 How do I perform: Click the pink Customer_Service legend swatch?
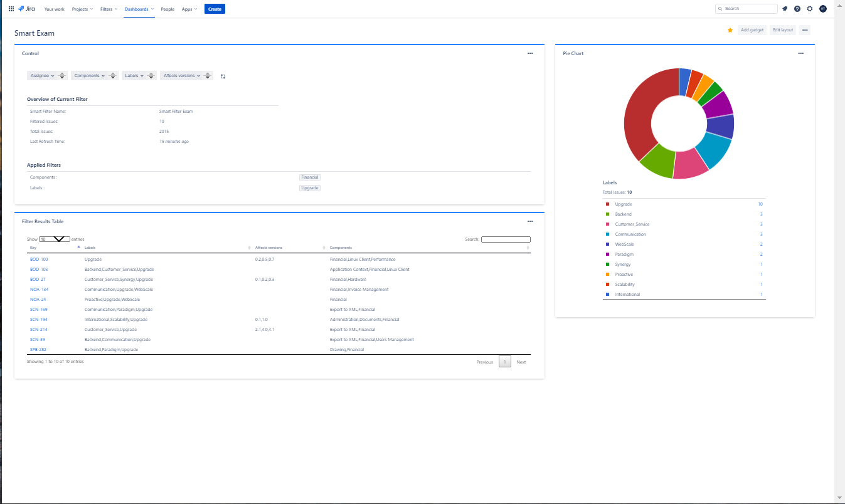tap(607, 224)
